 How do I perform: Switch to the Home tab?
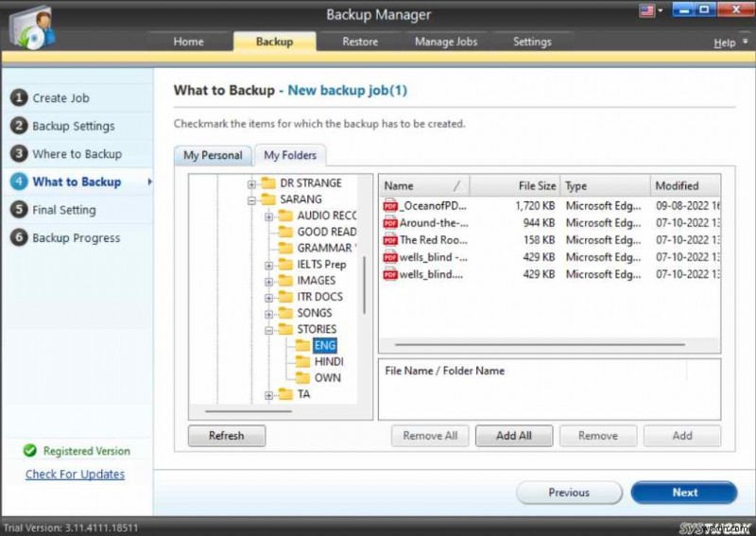pos(188,42)
